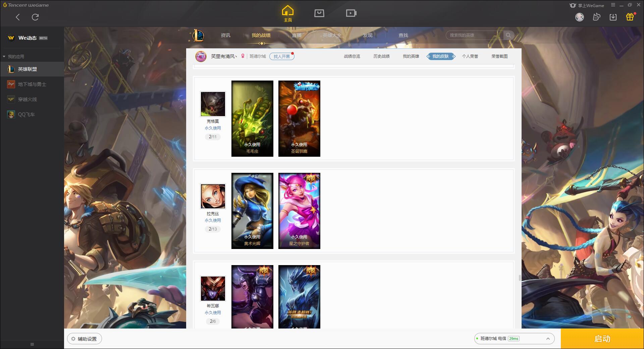Switch to 战绩总览 sub-tab
644x349 pixels.
[352, 56]
